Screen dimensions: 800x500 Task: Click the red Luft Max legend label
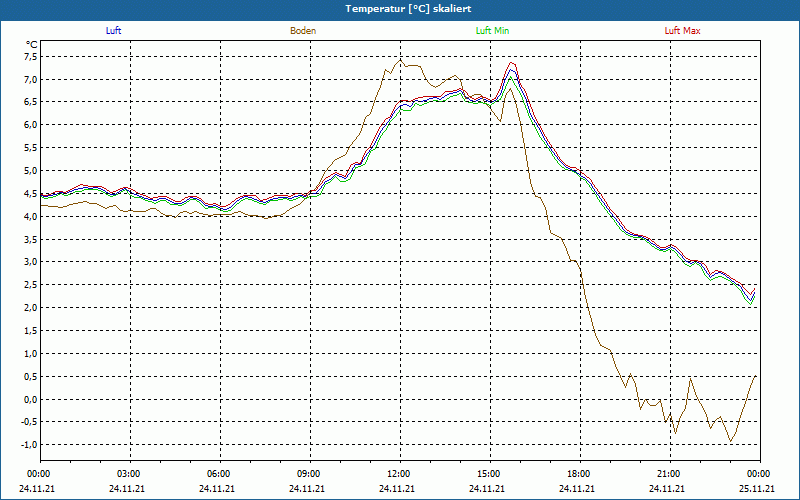(682, 31)
